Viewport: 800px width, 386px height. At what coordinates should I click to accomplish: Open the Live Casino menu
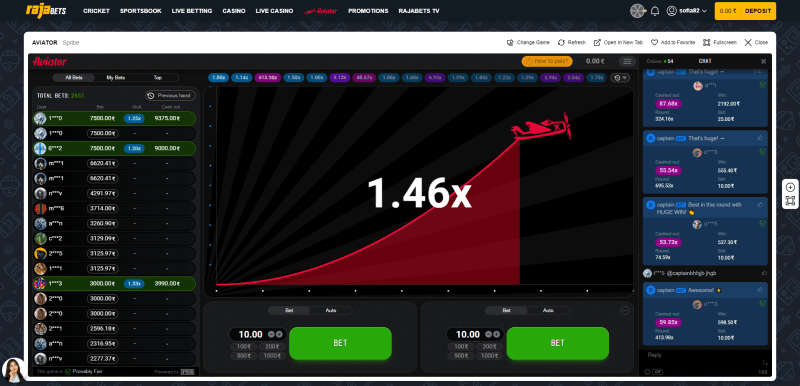point(274,11)
